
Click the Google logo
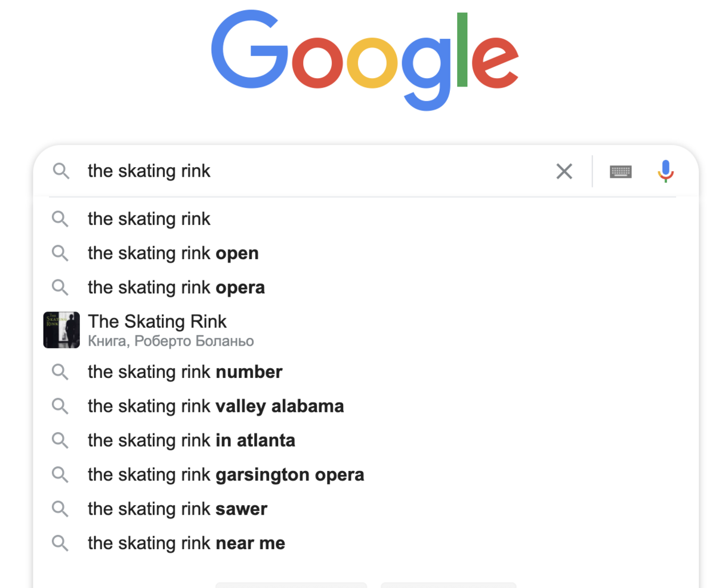click(x=365, y=59)
